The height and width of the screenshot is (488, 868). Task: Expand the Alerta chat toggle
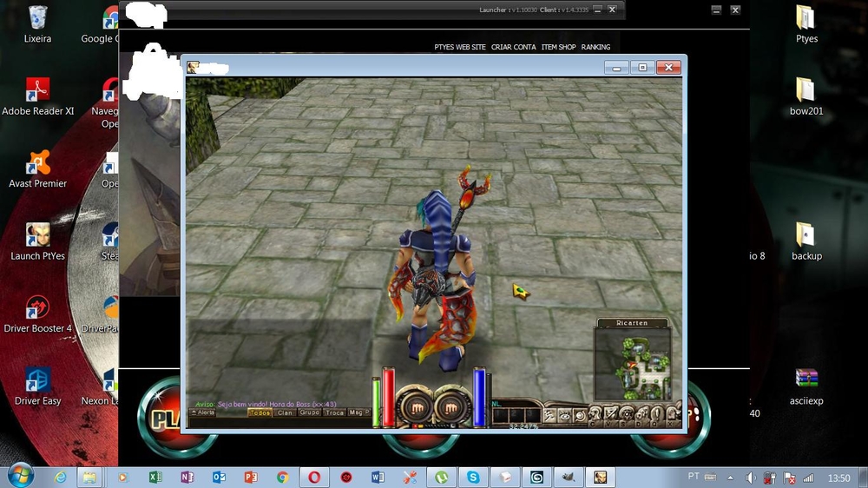[x=203, y=412]
